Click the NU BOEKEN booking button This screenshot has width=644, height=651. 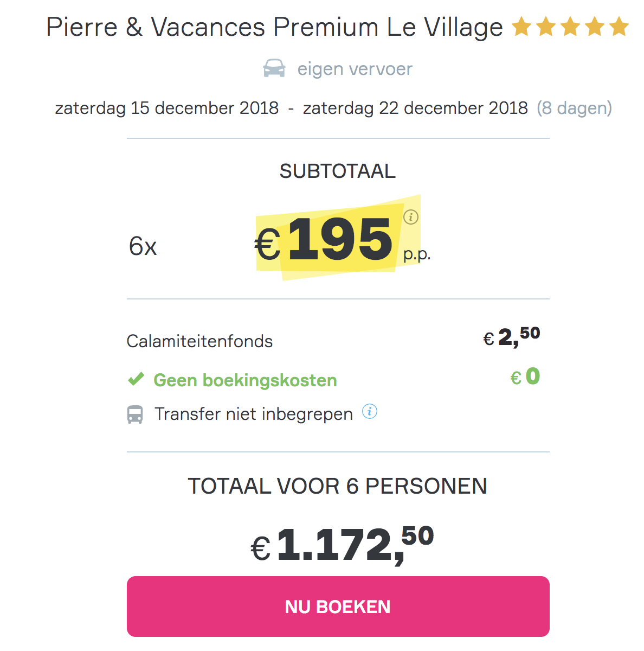pyautogui.click(x=338, y=606)
